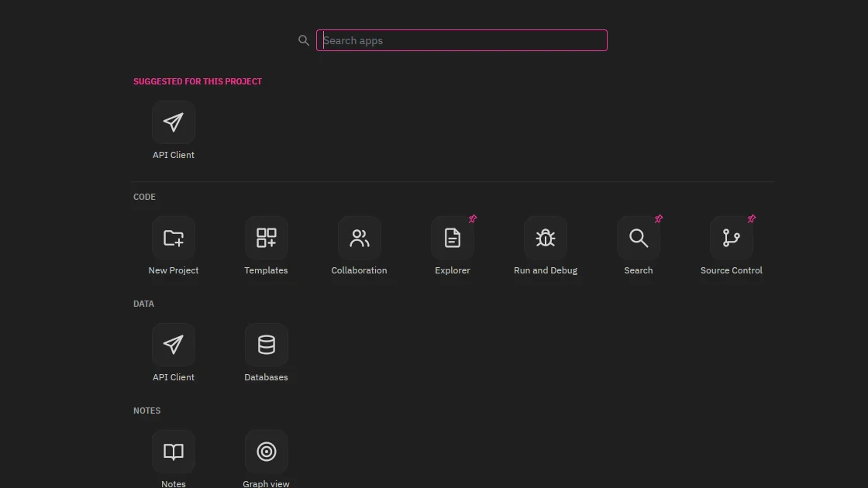Click the 'Explorer' label text

(x=453, y=270)
